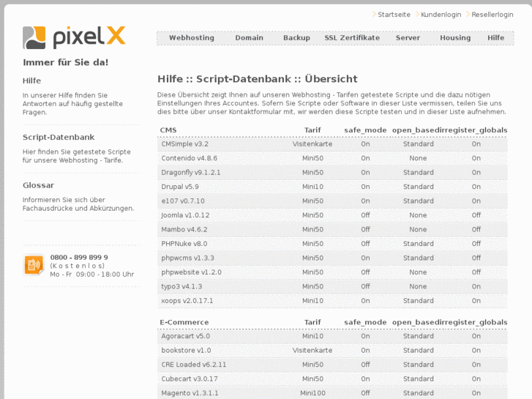This screenshot has height=399, width=532.
Task: Open the SSL Zertifikate menu item
Action: click(x=352, y=37)
